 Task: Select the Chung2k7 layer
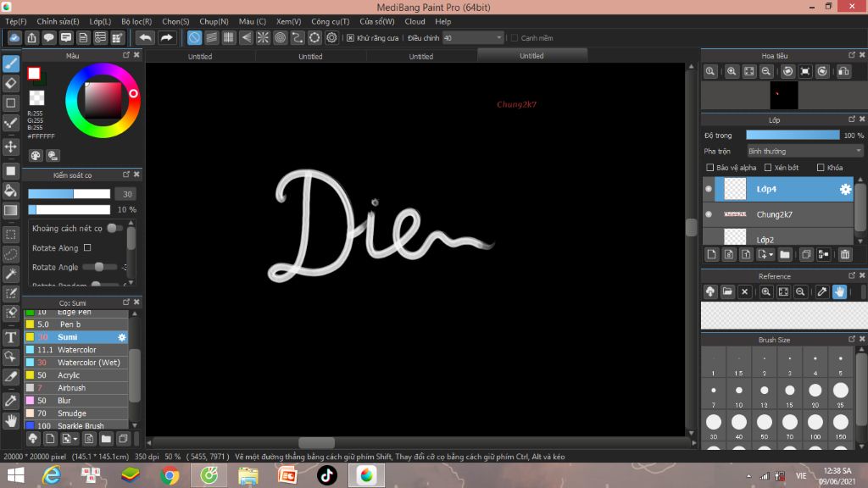[779, 214]
